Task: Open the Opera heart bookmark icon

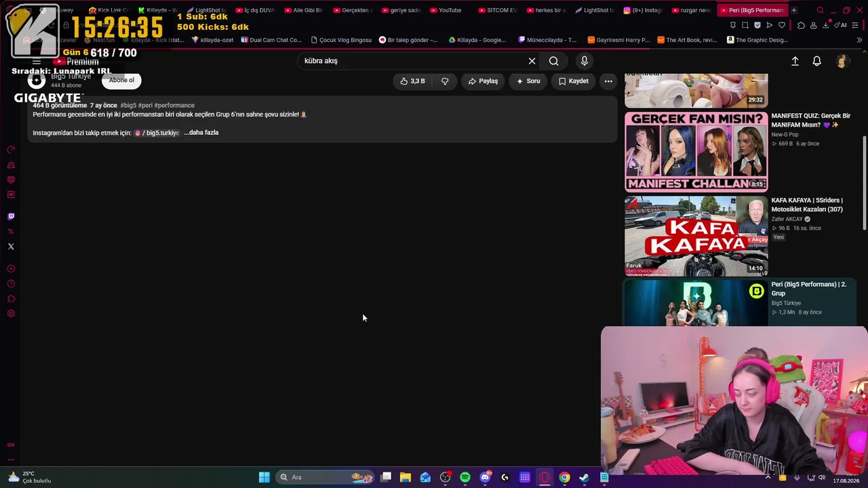Action: (782, 25)
